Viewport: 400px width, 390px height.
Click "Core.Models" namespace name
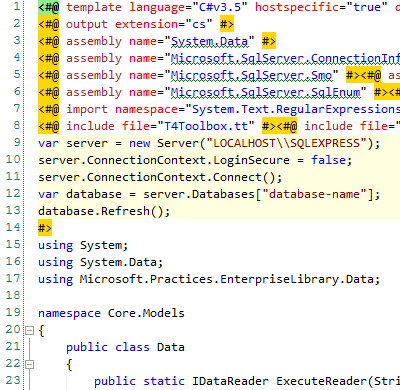pyautogui.click(x=146, y=313)
